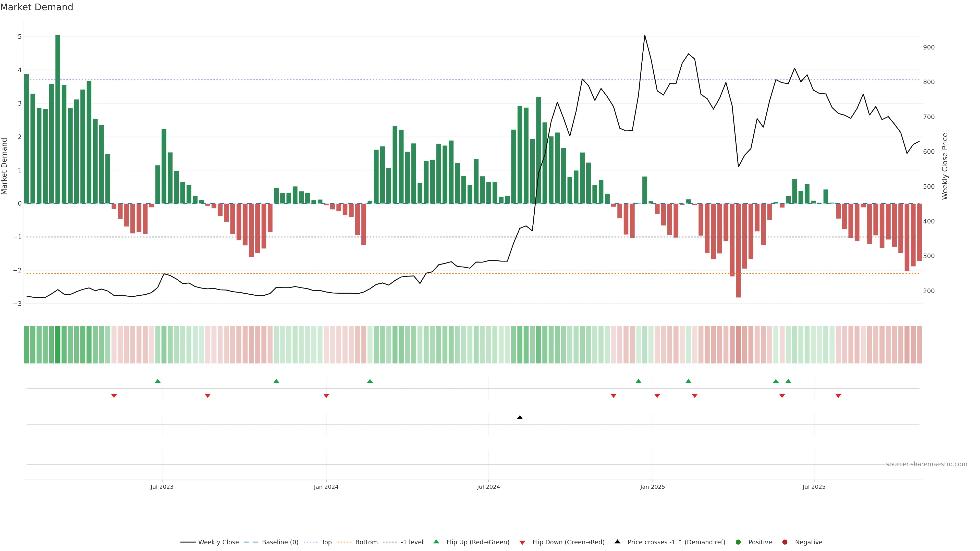Click the Negative red circle legend icon

click(x=785, y=542)
